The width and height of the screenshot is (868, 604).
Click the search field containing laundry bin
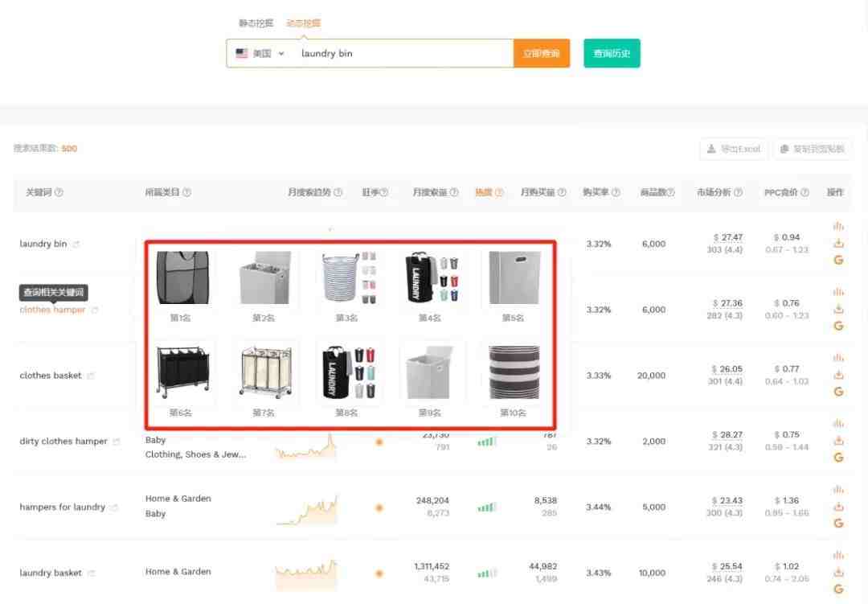tap(402, 54)
